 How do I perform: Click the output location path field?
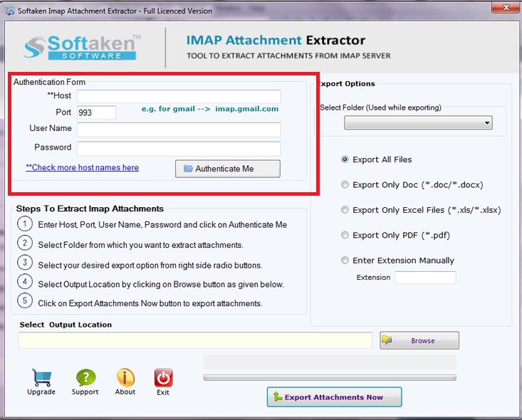[195, 340]
